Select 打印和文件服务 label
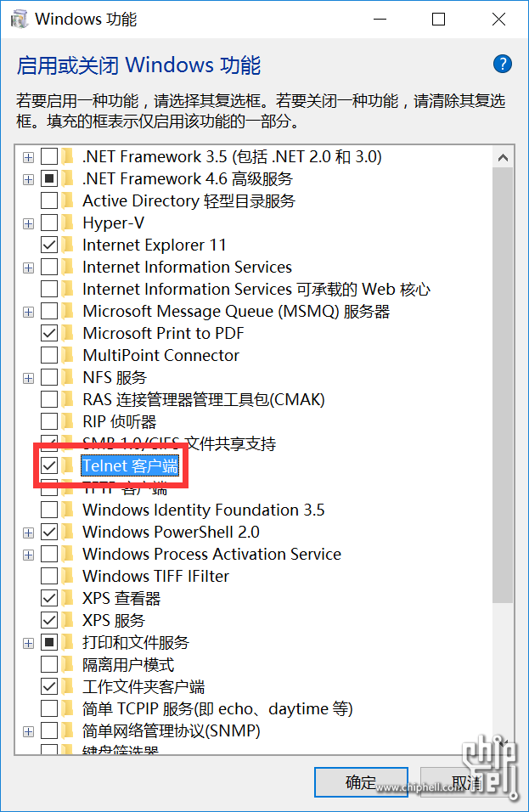Viewport: 529px width, 812px height. click(136, 643)
